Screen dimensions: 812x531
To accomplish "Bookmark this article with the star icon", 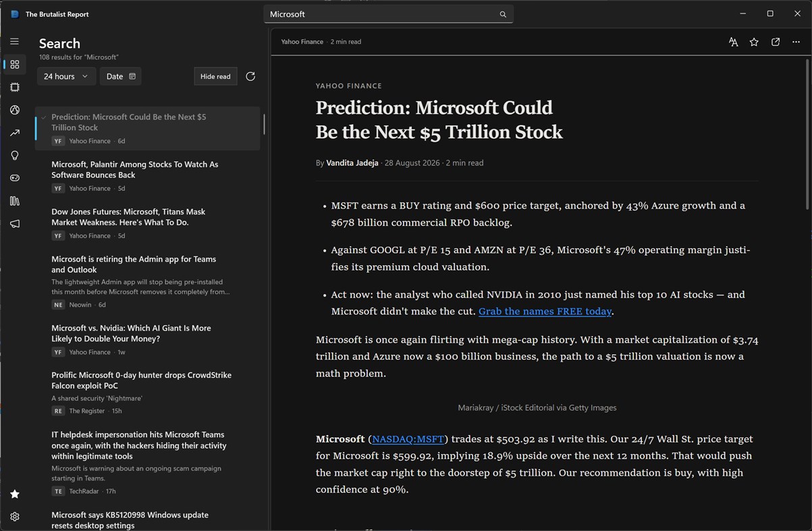I will 754,42.
